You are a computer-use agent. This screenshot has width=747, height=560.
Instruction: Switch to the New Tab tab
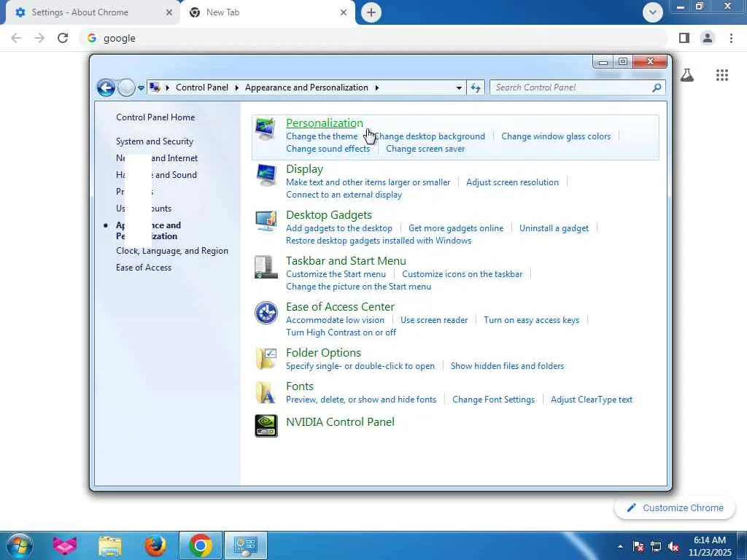223,12
